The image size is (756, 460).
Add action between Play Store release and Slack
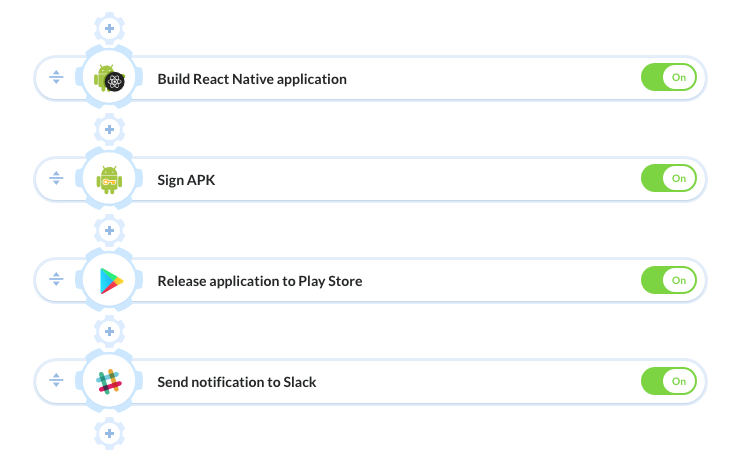pos(109,332)
